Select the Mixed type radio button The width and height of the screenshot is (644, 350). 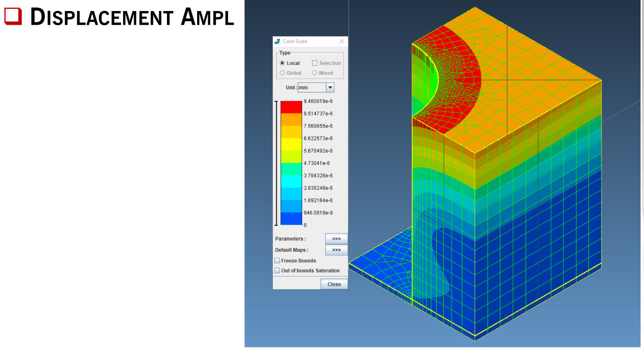(x=314, y=73)
